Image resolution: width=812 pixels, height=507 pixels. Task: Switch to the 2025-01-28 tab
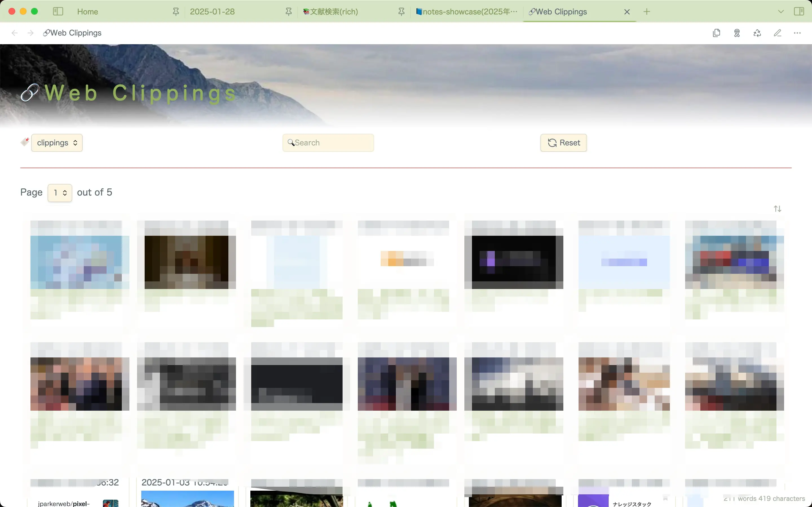point(212,12)
